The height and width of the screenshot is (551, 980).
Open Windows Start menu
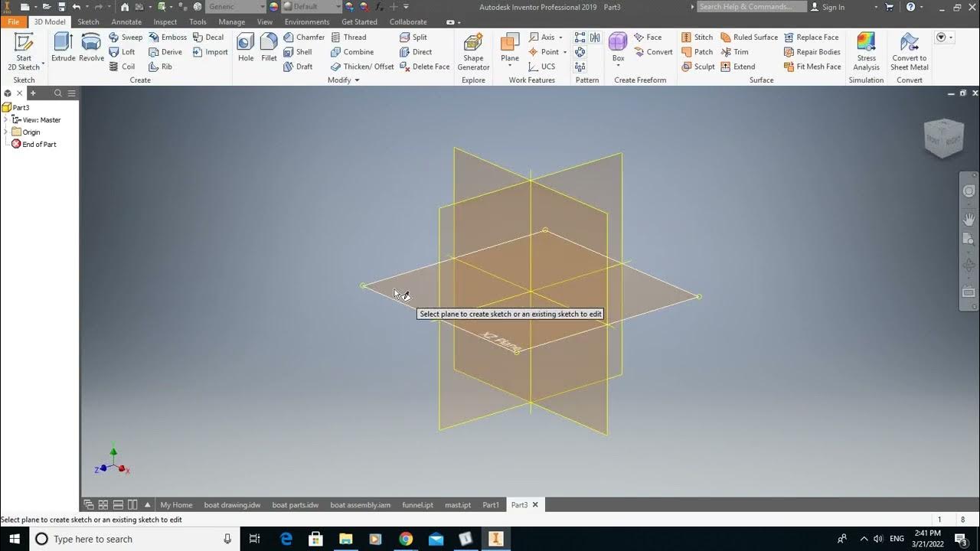pos(14,539)
